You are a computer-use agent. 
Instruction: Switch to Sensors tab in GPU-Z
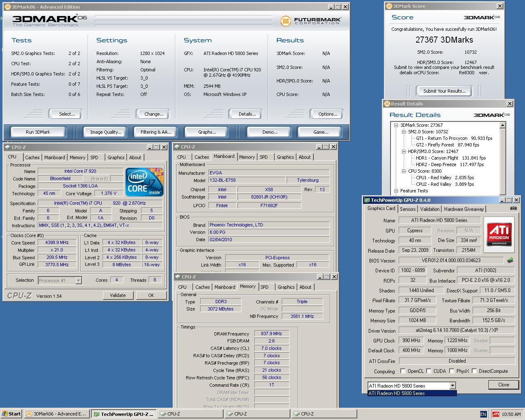(408, 209)
